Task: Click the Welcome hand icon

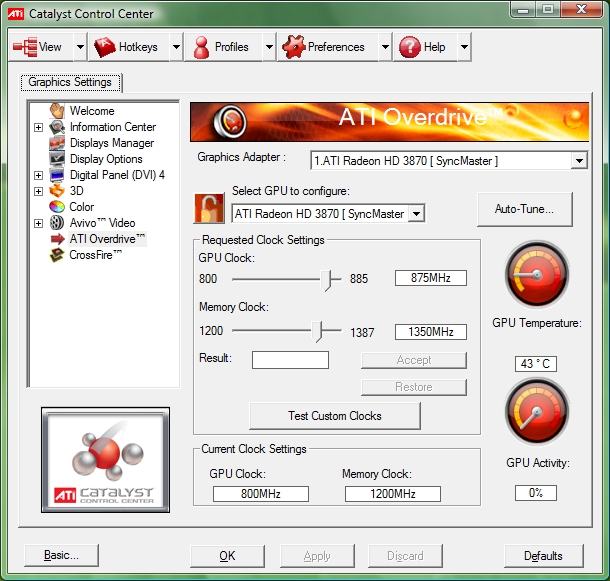Action: pyautogui.click(x=57, y=111)
